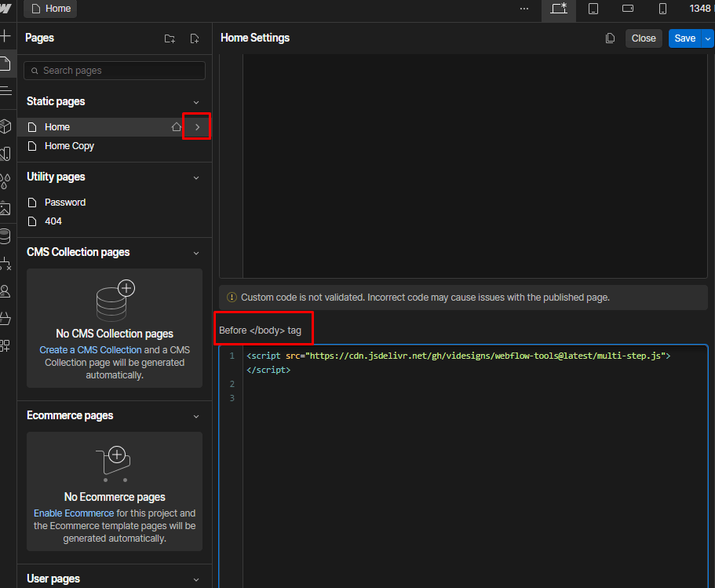
Task: Open the Add elements panel
Action: [x=5, y=35]
